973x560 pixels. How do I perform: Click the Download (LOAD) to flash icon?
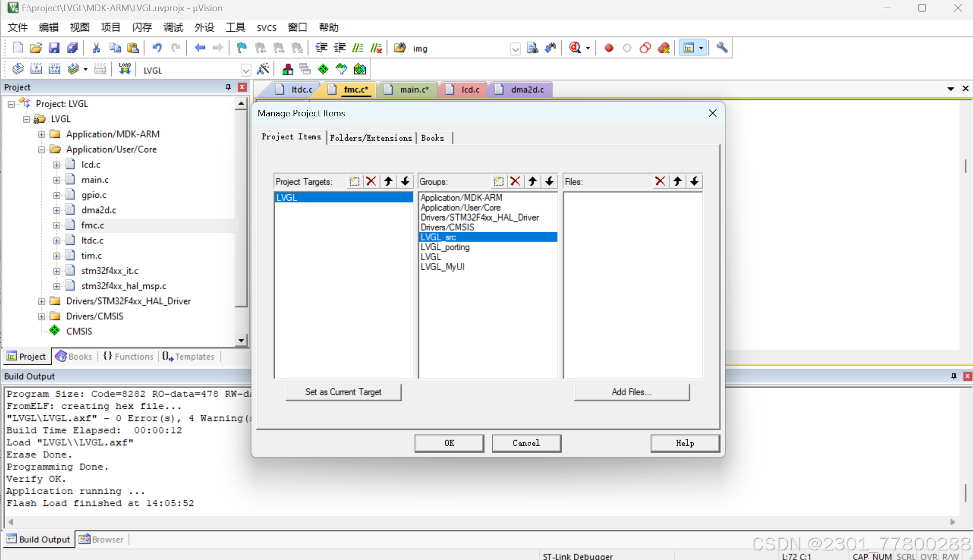point(124,69)
